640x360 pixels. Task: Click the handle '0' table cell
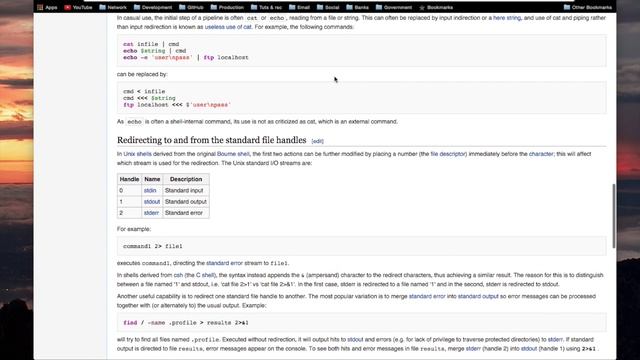129,191
